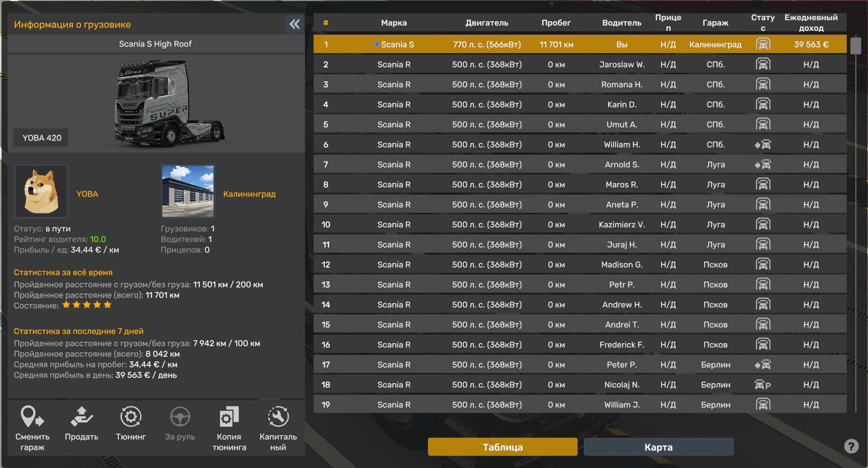Sort table by Двигатель column header

pos(487,23)
